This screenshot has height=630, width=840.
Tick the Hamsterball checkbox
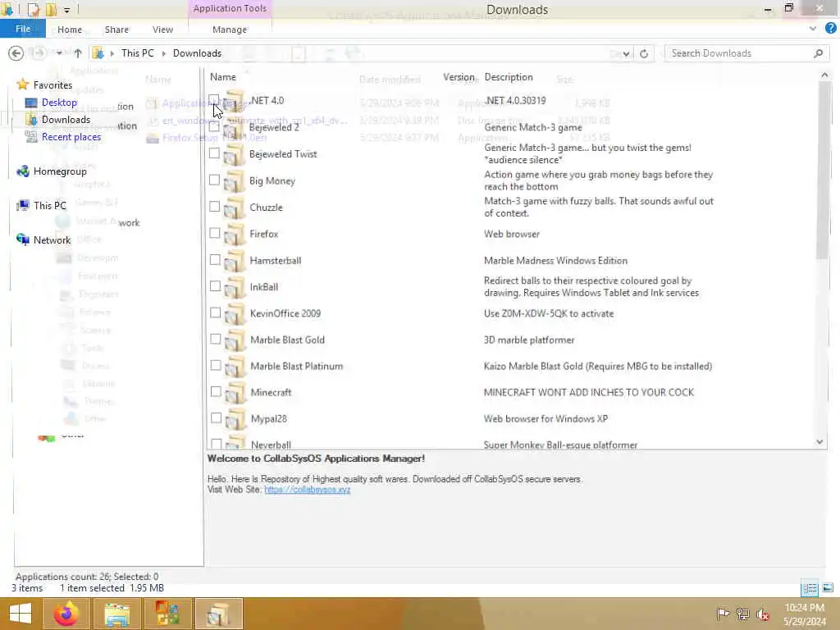[215, 260]
